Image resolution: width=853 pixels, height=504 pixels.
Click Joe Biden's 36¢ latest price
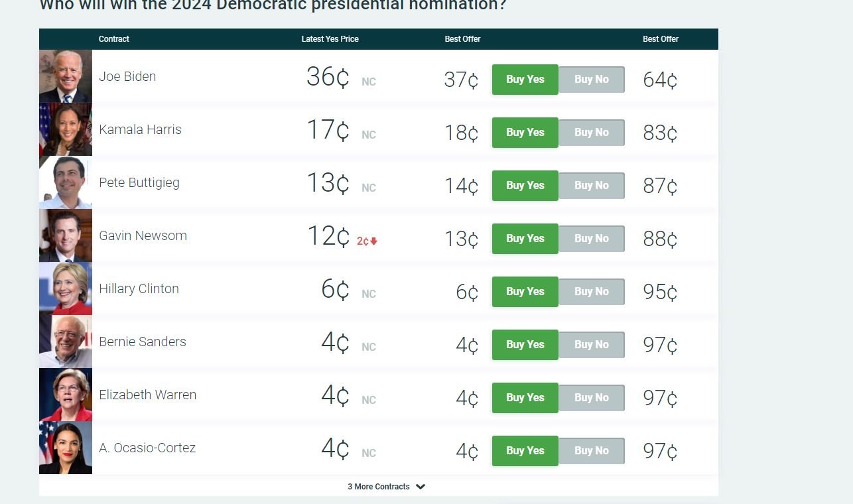tap(328, 77)
